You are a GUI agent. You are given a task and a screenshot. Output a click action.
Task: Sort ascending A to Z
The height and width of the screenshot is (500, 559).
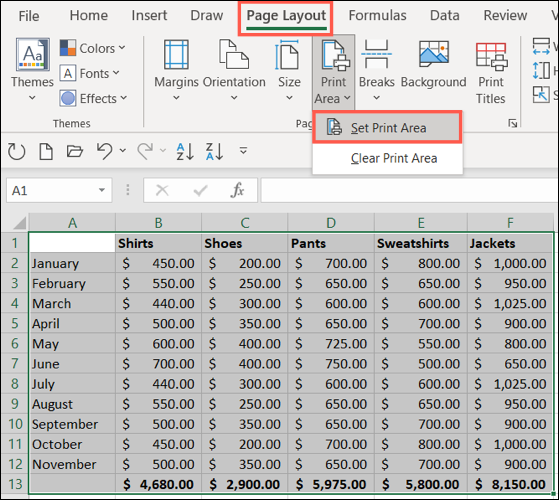pyautogui.click(x=185, y=151)
